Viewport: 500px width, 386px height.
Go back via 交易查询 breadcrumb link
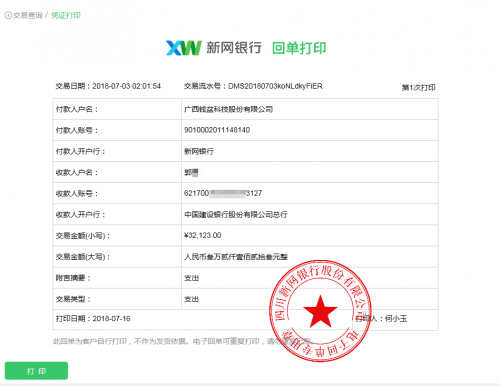tap(28, 15)
